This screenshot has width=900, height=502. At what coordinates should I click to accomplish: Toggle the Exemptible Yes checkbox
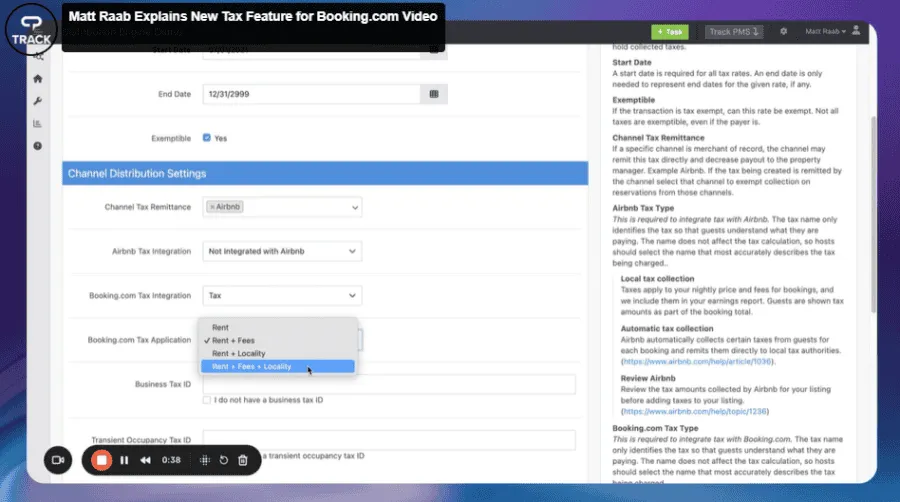(x=207, y=138)
